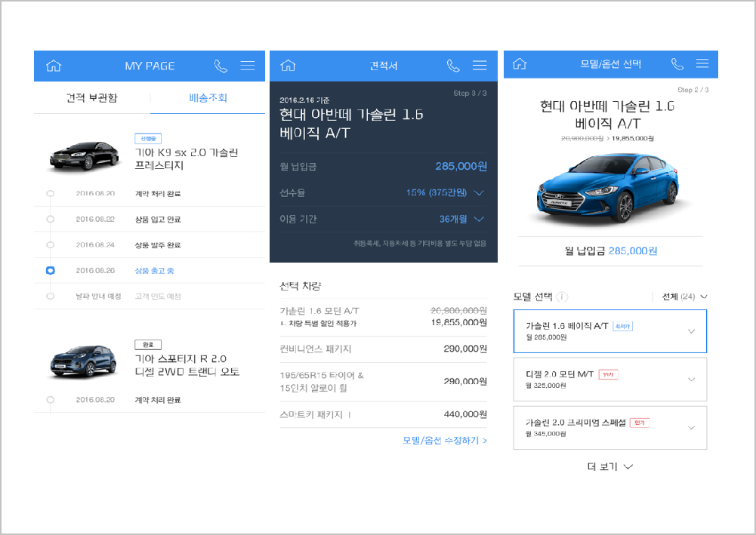Viewport: 756px width, 535px height.
Task: Click the 상품 출고 중 status text
Action: [154, 271]
